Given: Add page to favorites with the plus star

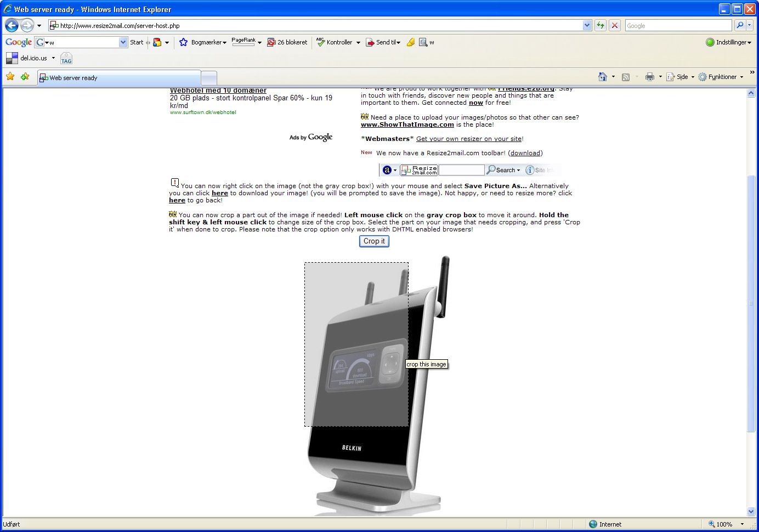Looking at the screenshot, I should [25, 77].
